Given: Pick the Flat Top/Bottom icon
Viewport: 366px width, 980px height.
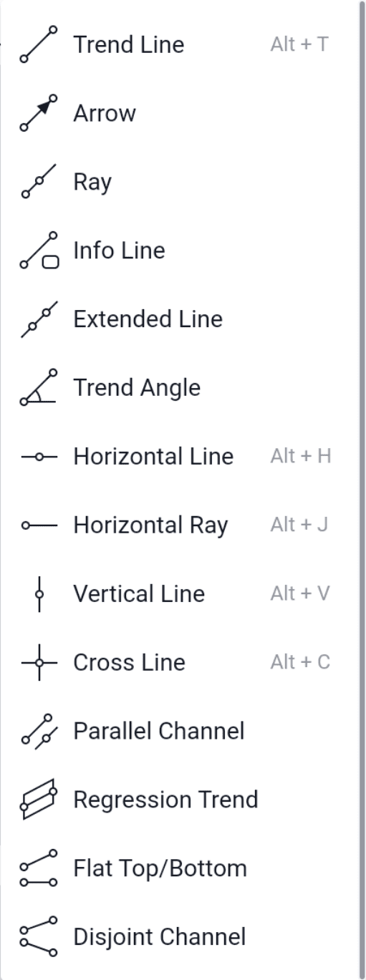Looking at the screenshot, I should [x=39, y=869].
